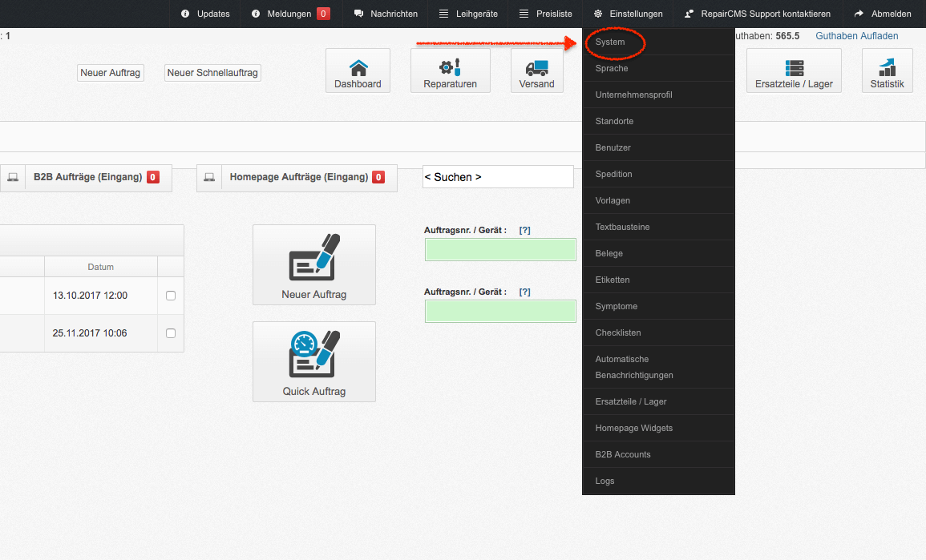This screenshot has height=560, width=926.
Task: Open B2B Aufträge (Eingang) tab
Action: [x=87, y=178]
